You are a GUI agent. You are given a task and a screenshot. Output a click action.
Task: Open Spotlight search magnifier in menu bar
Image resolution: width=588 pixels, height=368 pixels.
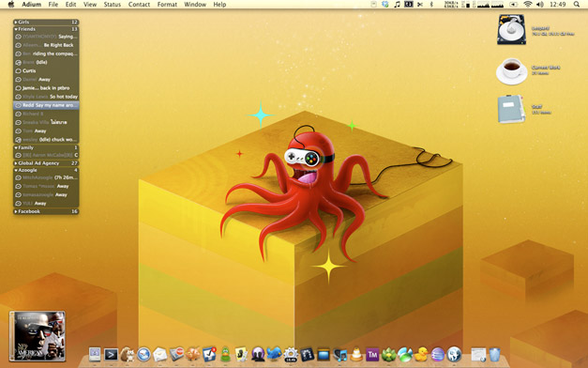point(577,4)
